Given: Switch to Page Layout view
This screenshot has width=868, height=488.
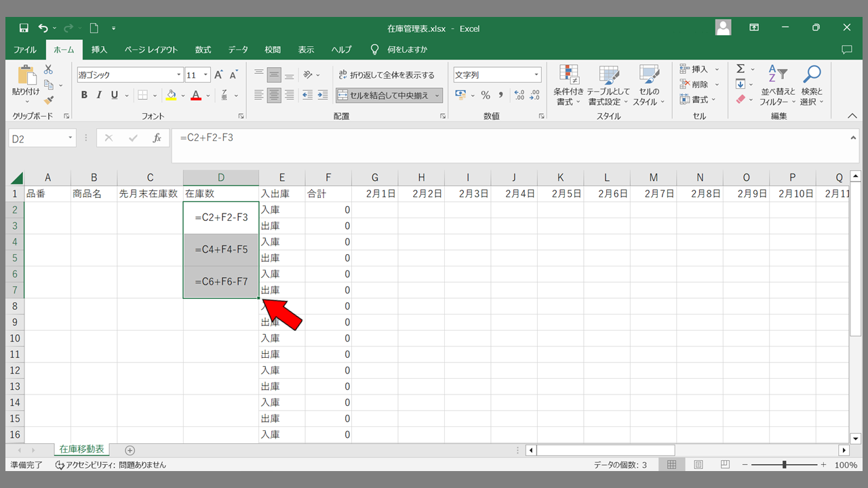Looking at the screenshot, I should (698, 465).
